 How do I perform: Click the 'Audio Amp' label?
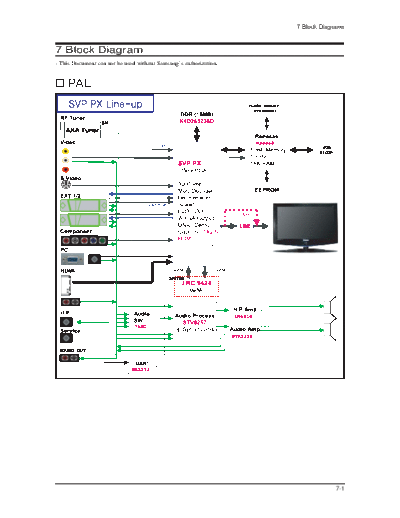(x=245, y=329)
